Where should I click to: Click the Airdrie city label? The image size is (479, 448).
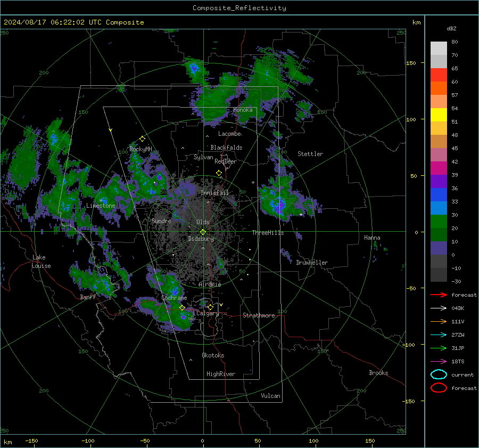coord(210,284)
